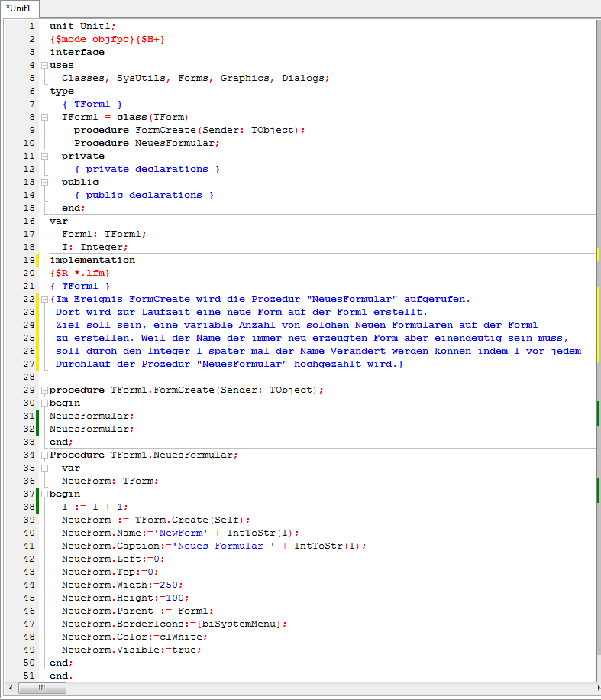Click 'NeueForm.Parent := Form1;' statement
Image resolution: width=601 pixels, height=700 pixels.
[138, 611]
